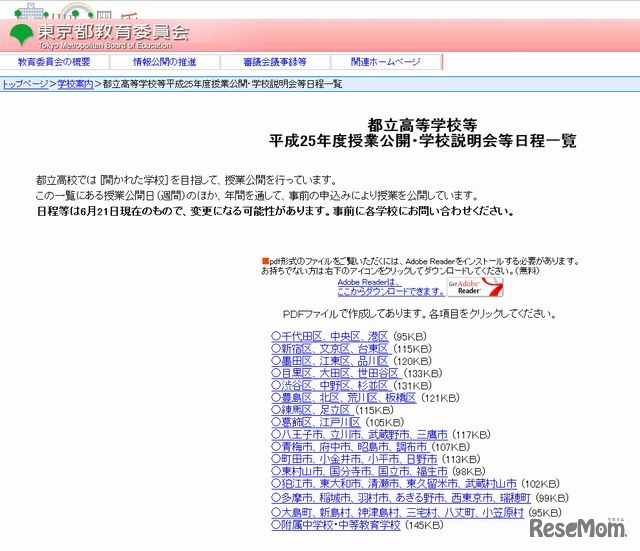Click the red square pdf notice line

(420, 261)
